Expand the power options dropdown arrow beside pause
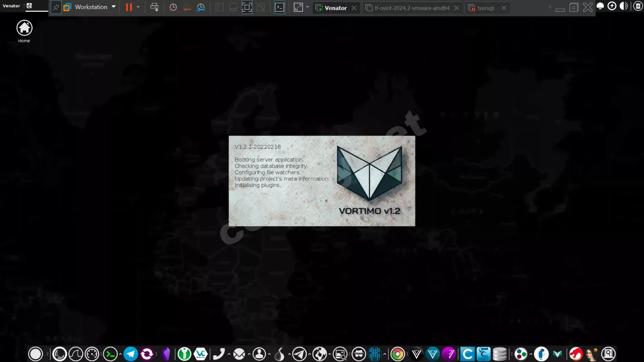Viewport: 644px width, 362px height. (x=138, y=7)
